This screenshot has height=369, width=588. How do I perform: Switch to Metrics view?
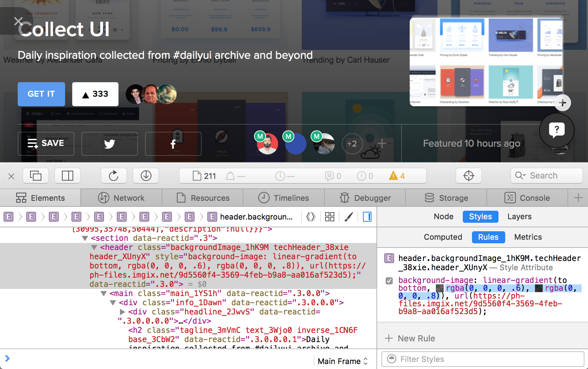click(x=528, y=237)
